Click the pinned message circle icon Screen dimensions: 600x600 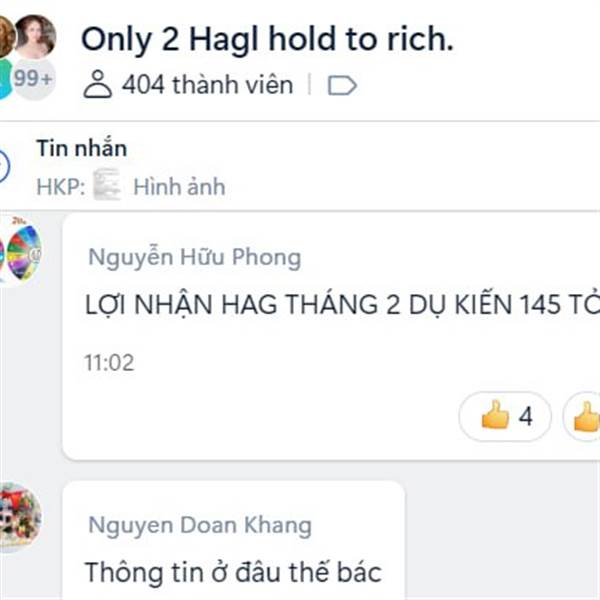pyautogui.click(x=3, y=166)
